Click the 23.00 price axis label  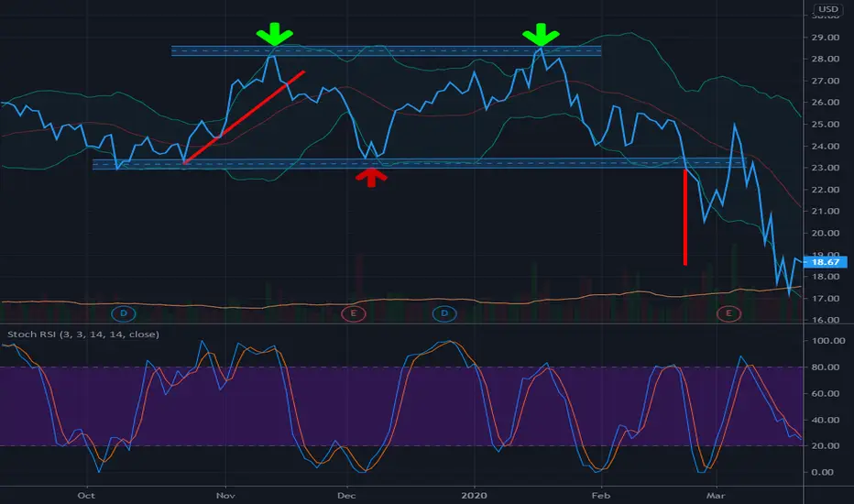point(825,168)
